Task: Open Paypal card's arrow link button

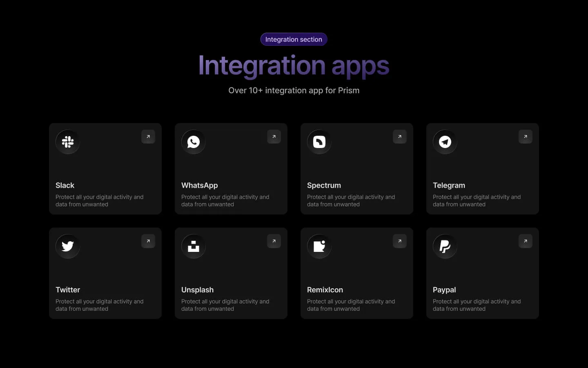Action: (526, 241)
